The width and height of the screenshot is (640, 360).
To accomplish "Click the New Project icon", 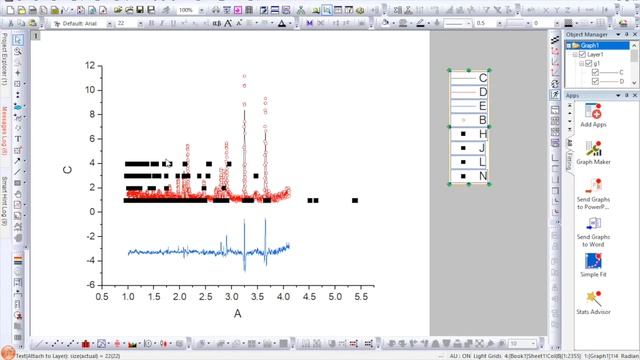I will click(10, 10).
